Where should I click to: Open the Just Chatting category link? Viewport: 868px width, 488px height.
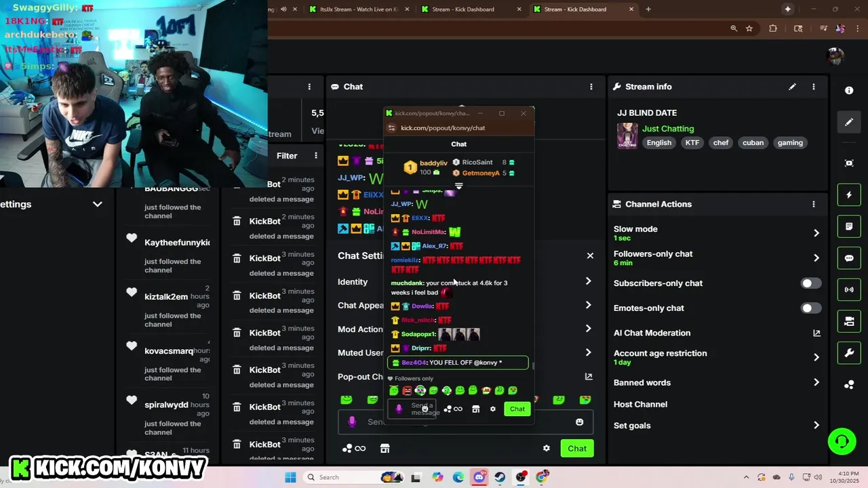tap(668, 129)
